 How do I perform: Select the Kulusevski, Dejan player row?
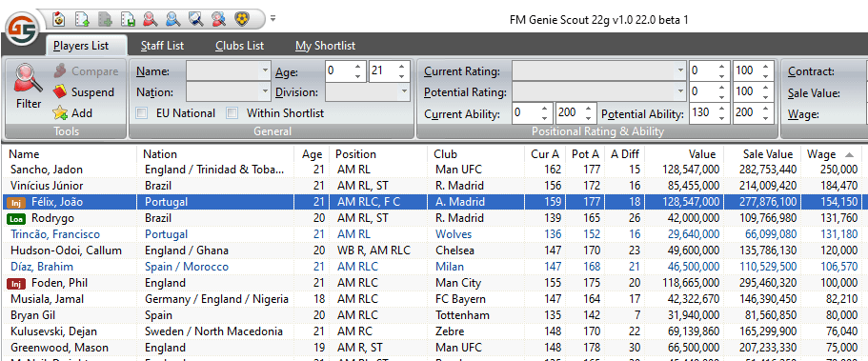click(434, 331)
